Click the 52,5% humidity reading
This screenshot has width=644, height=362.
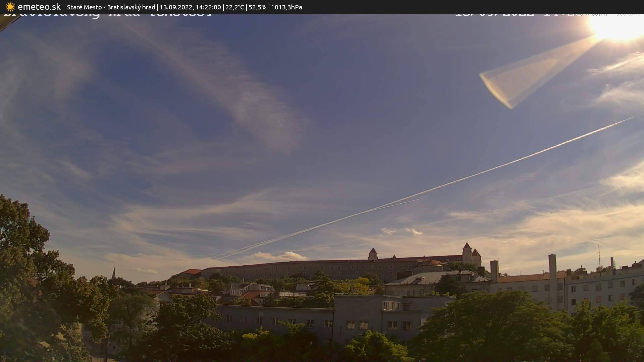[258, 7]
